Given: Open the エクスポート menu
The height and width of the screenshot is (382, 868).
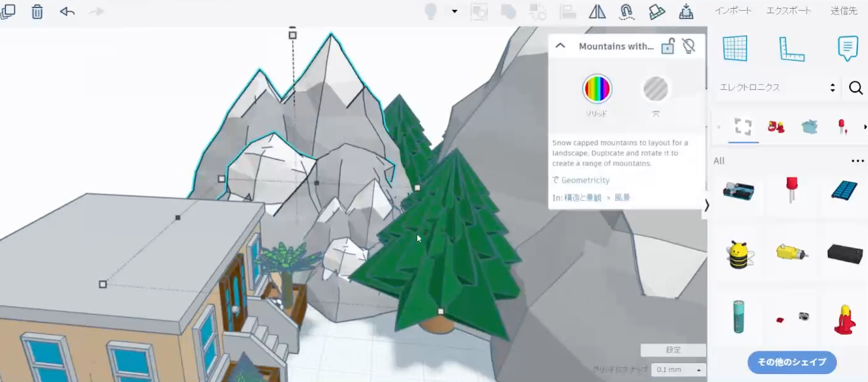Looking at the screenshot, I should (789, 11).
